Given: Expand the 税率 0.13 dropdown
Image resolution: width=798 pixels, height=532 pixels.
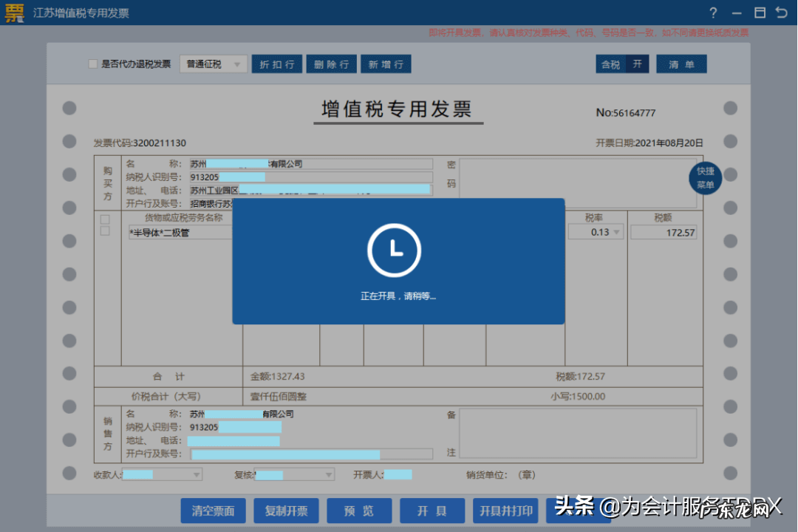Looking at the screenshot, I should (x=616, y=233).
